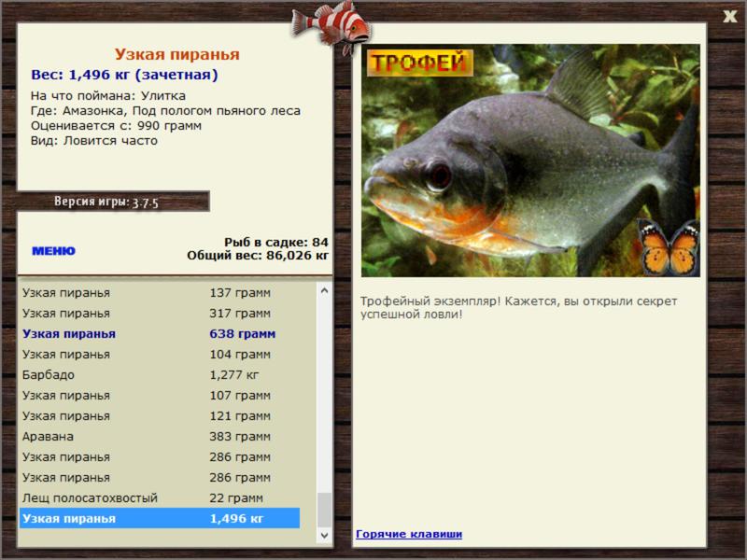The image size is (747, 560).
Task: Click the fish list scroll down arrow
Action: (x=324, y=535)
